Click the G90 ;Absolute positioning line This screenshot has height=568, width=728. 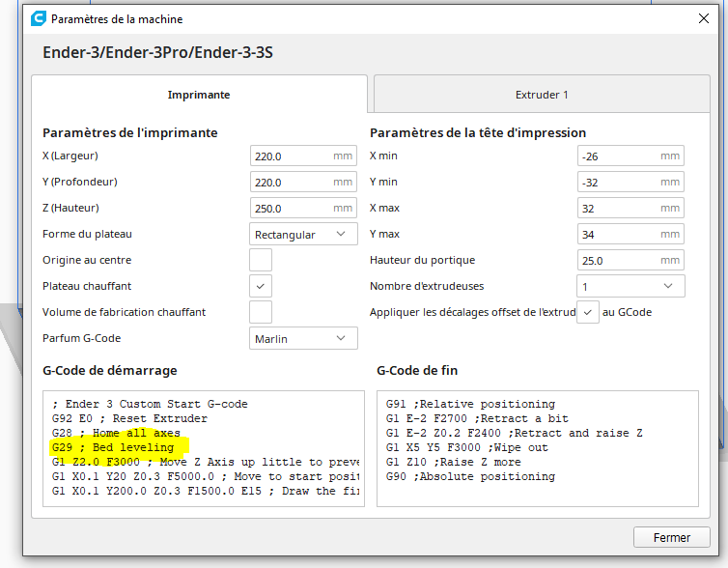coord(470,476)
